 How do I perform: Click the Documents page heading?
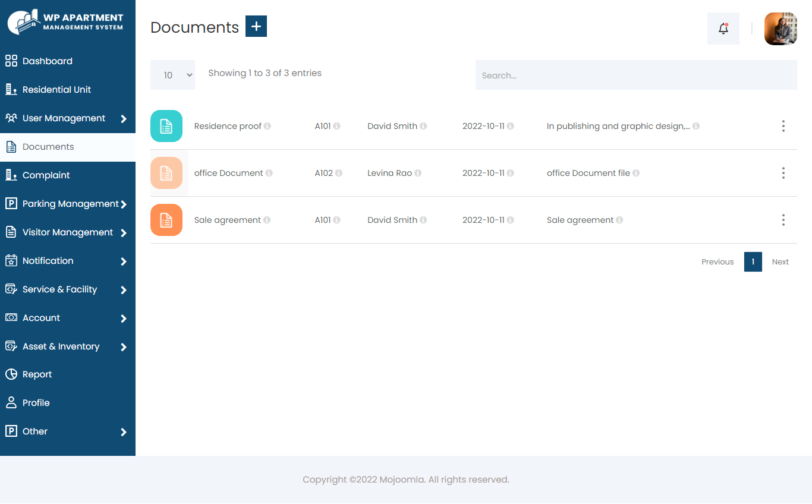pyautogui.click(x=194, y=27)
